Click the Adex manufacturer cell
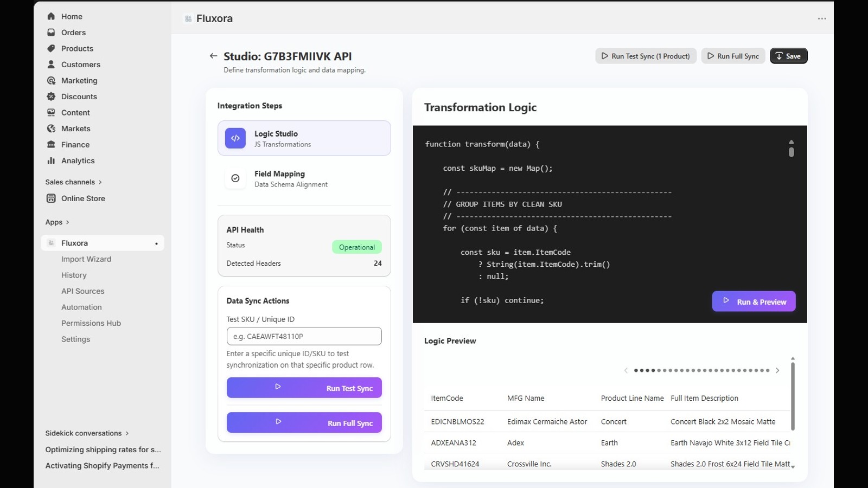 515,442
